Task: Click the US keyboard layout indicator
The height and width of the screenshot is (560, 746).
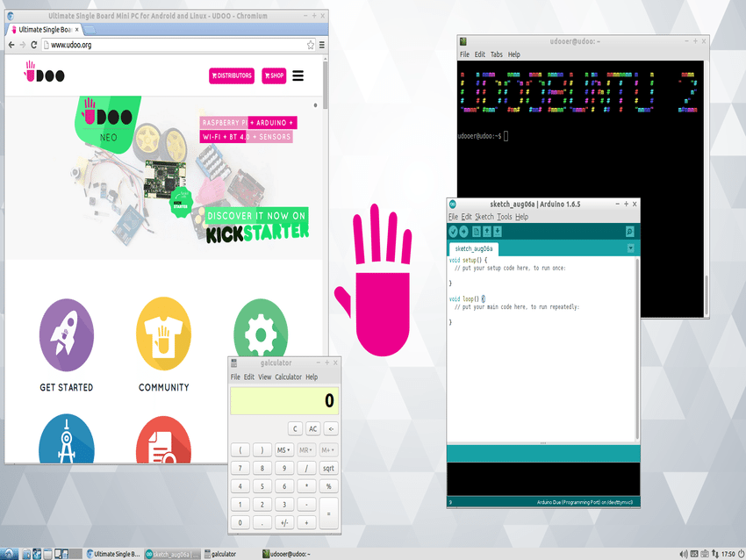Action: (694, 554)
